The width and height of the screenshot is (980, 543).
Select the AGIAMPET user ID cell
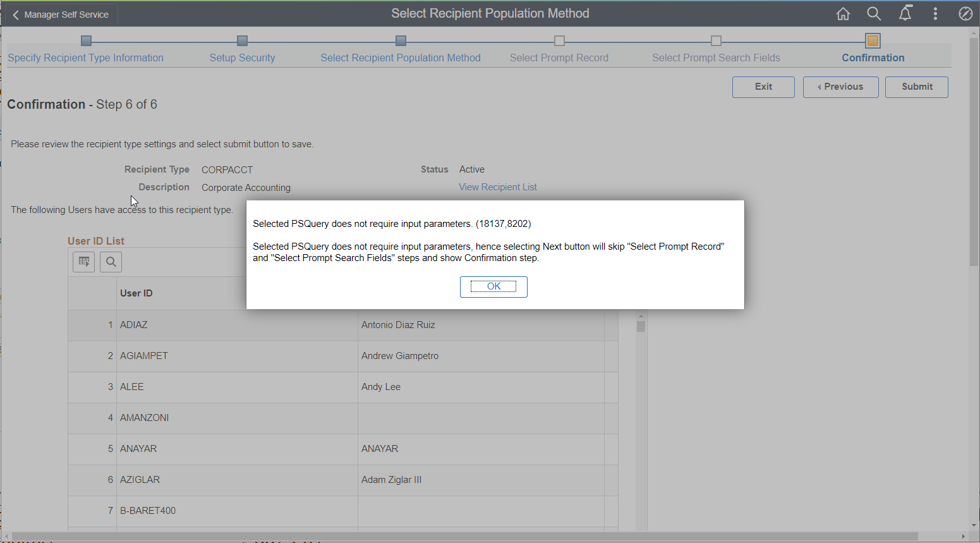(237, 356)
